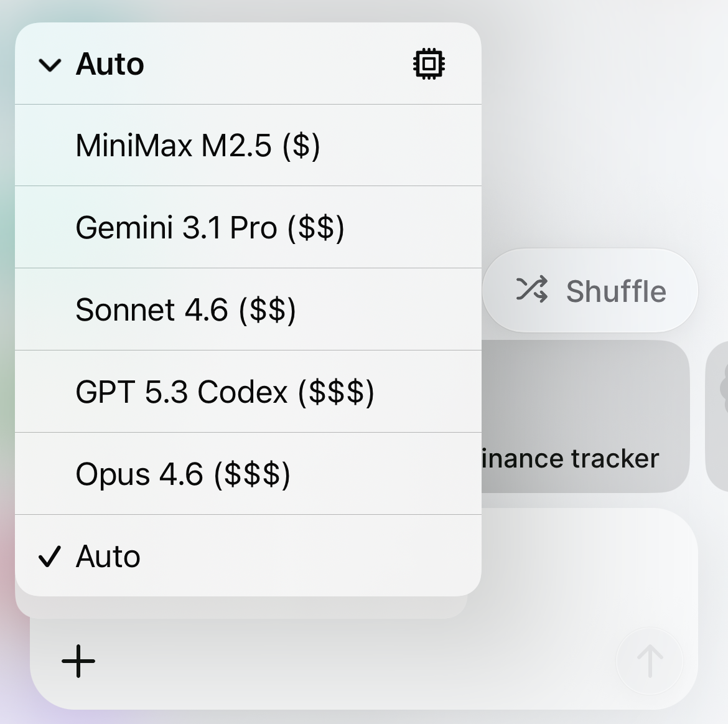Click the rounded Shuffle pill control
728x724 pixels.
click(590, 290)
